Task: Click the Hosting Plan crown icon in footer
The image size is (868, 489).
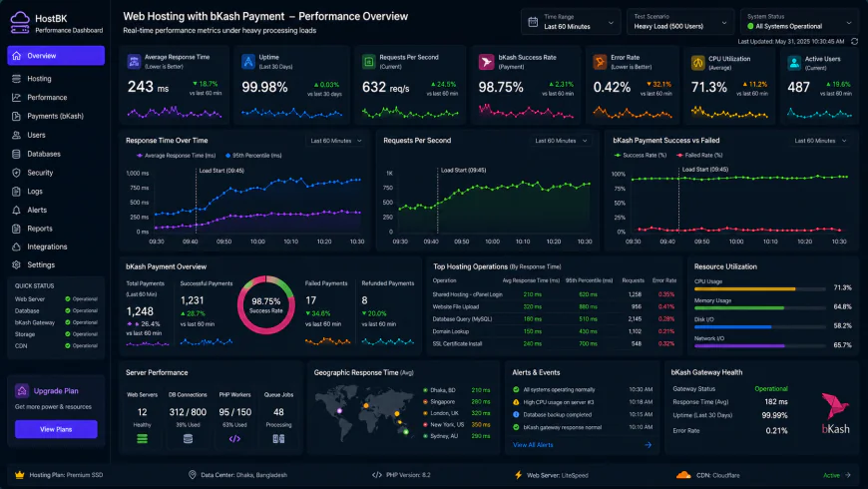Action: (20, 475)
